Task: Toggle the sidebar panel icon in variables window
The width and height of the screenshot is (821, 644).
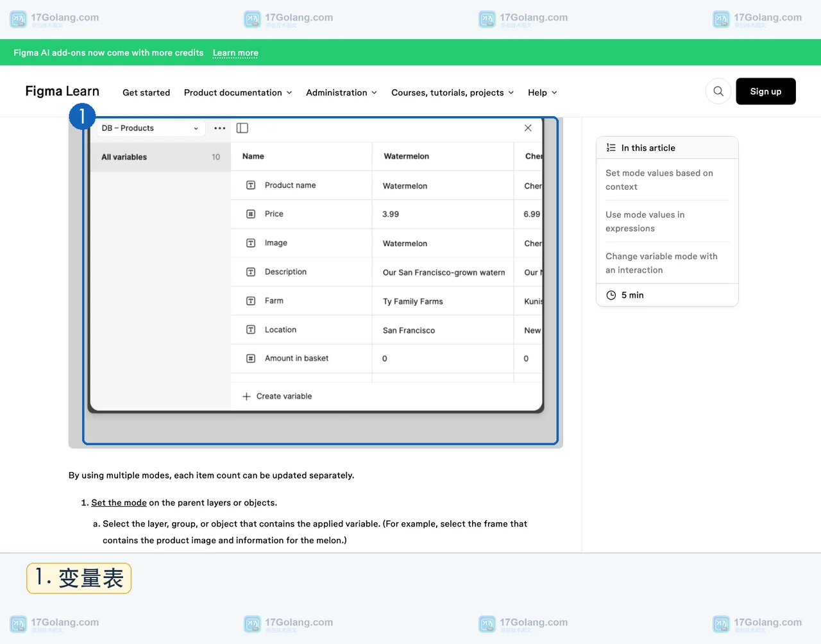Action: [242, 128]
